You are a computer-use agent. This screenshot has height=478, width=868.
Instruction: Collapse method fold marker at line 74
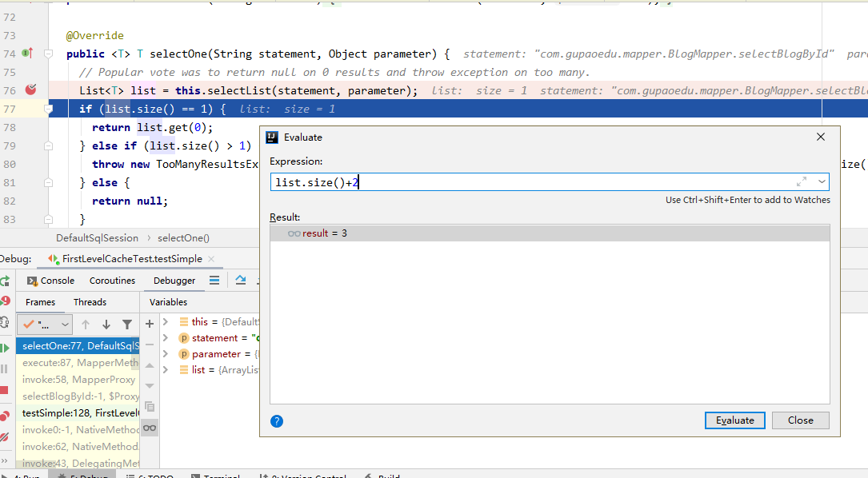coord(48,54)
